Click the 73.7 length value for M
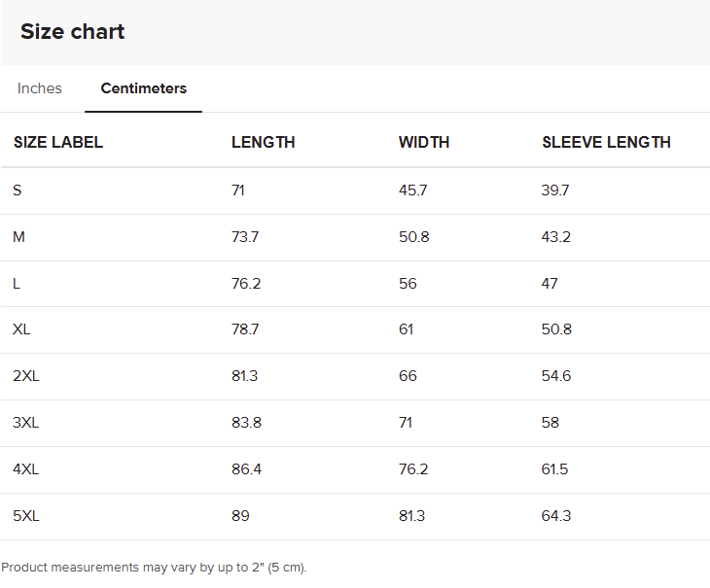Screen dimensions: 710x588 pos(245,237)
